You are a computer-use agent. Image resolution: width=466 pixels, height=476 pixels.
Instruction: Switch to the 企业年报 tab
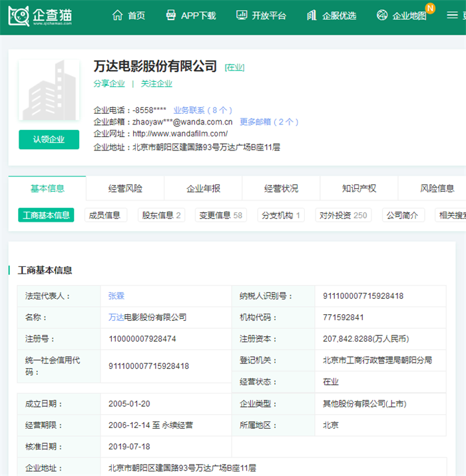point(203,188)
